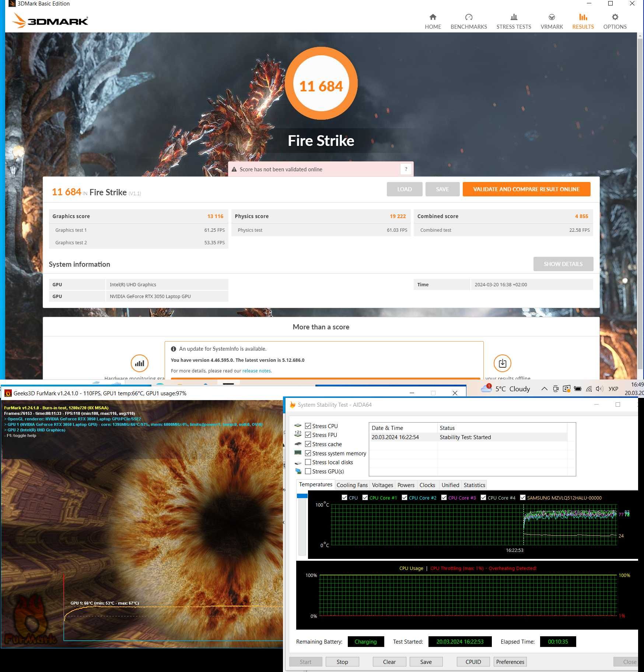Screen dimensions: 644x672
Task: Click VALIDATE AND COMPARE RESULT ONLINE
Action: click(x=526, y=189)
